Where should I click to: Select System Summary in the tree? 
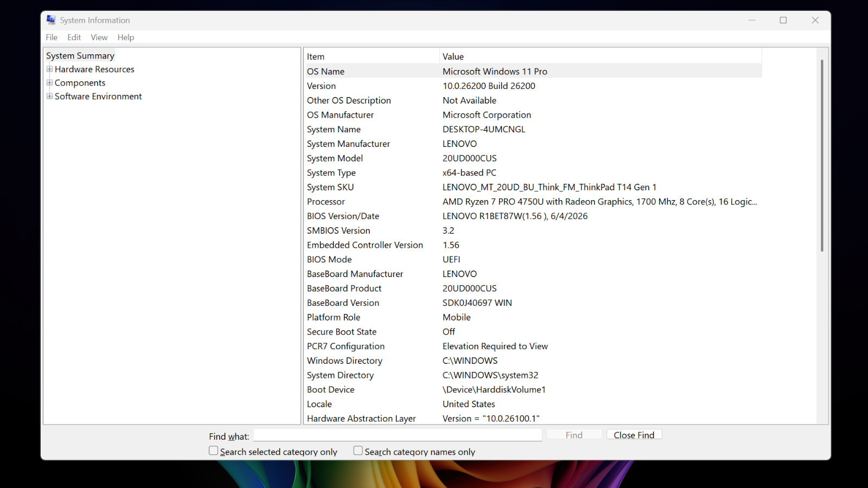80,55
